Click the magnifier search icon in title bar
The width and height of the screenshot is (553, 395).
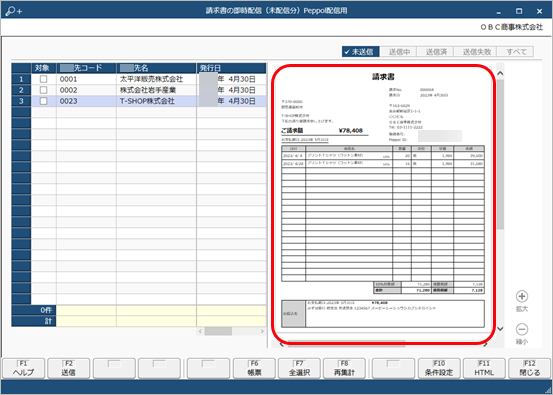click(13, 11)
